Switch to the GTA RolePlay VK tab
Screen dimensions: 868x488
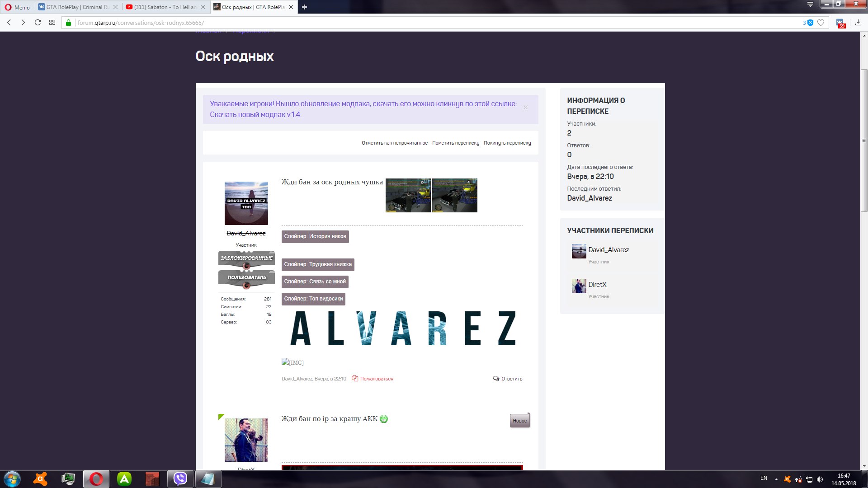pyautogui.click(x=76, y=7)
